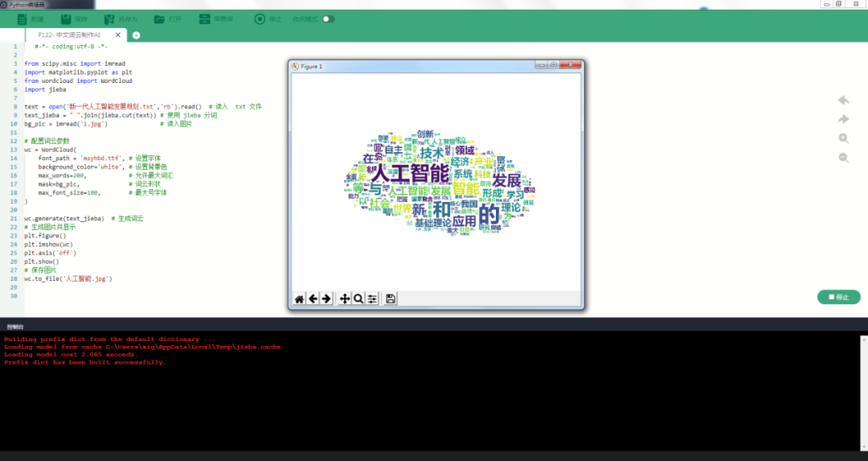This screenshot has width=868, height=461.
Task: Go to next view in Figure 1
Action: click(x=326, y=298)
